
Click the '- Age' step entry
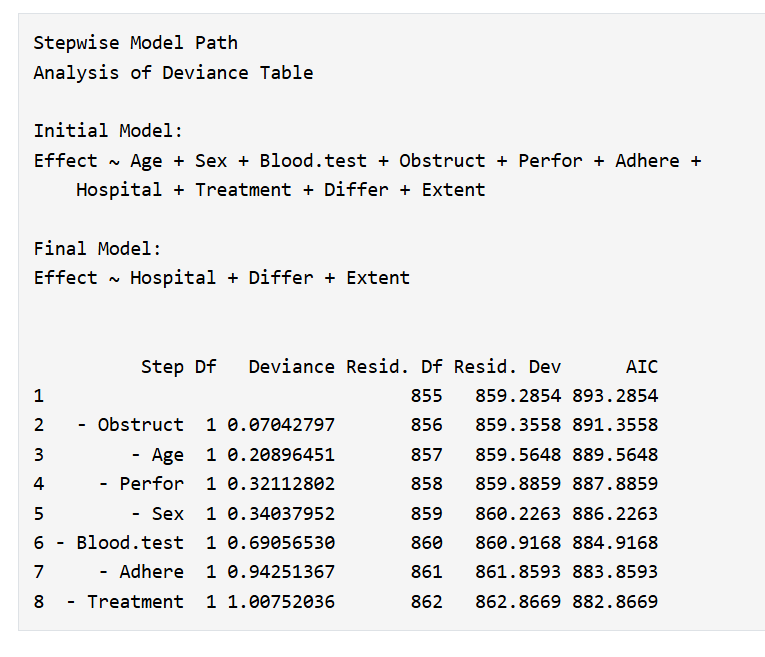(157, 455)
